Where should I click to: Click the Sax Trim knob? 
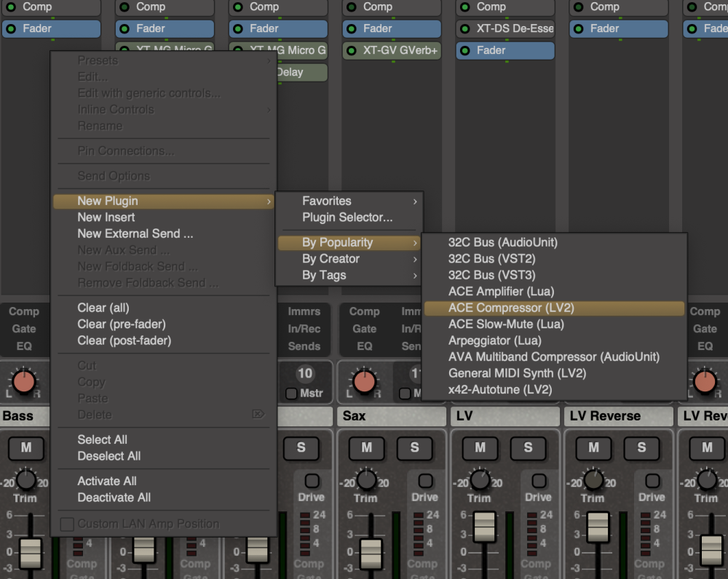tap(366, 480)
